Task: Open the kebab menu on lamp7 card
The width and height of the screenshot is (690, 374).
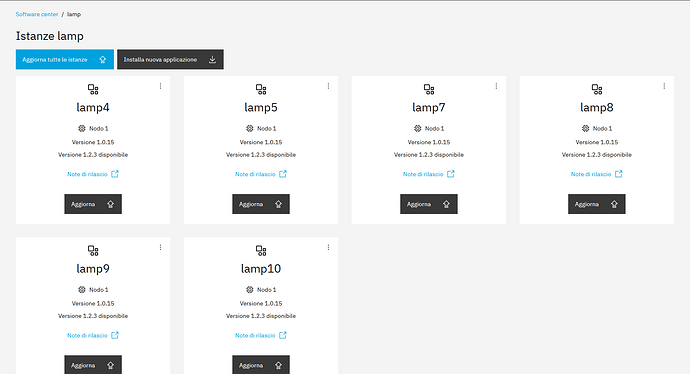Action: 496,86
